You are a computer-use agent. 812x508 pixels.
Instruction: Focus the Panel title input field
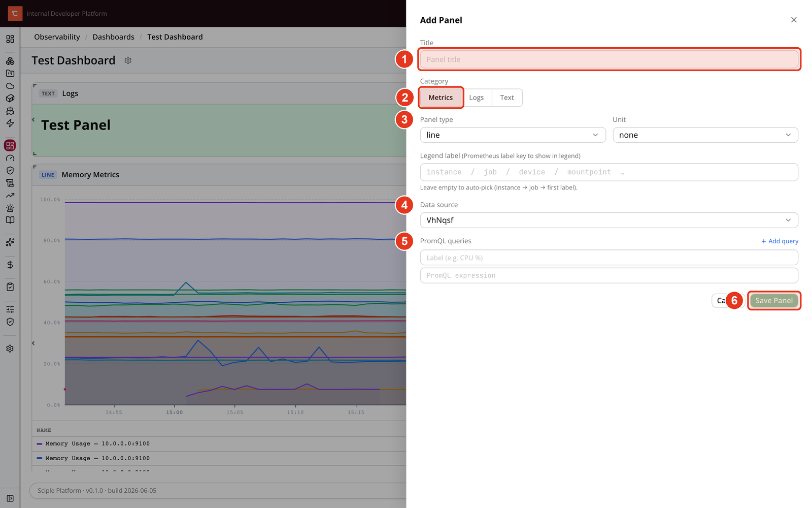[609, 59]
